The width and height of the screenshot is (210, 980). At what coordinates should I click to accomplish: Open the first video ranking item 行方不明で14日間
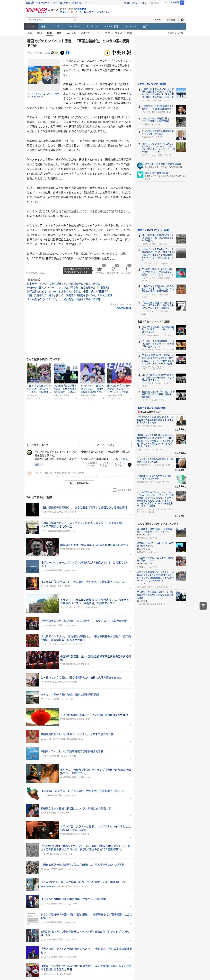158,329
